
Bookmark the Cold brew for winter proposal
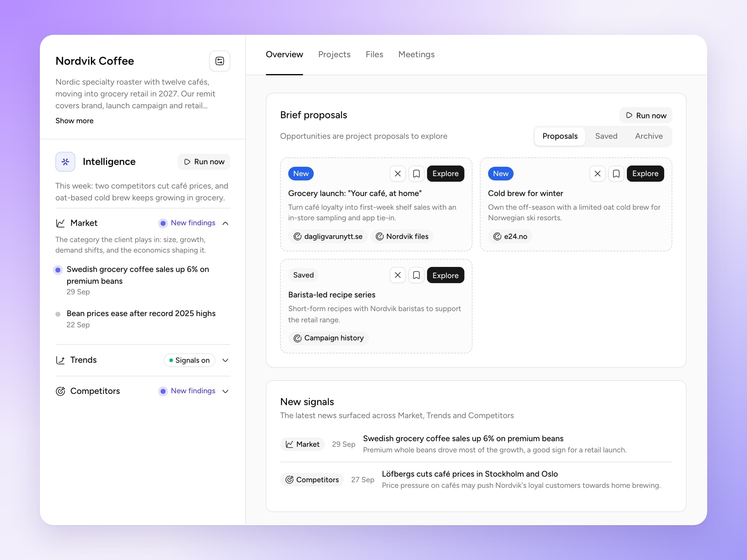pos(616,174)
